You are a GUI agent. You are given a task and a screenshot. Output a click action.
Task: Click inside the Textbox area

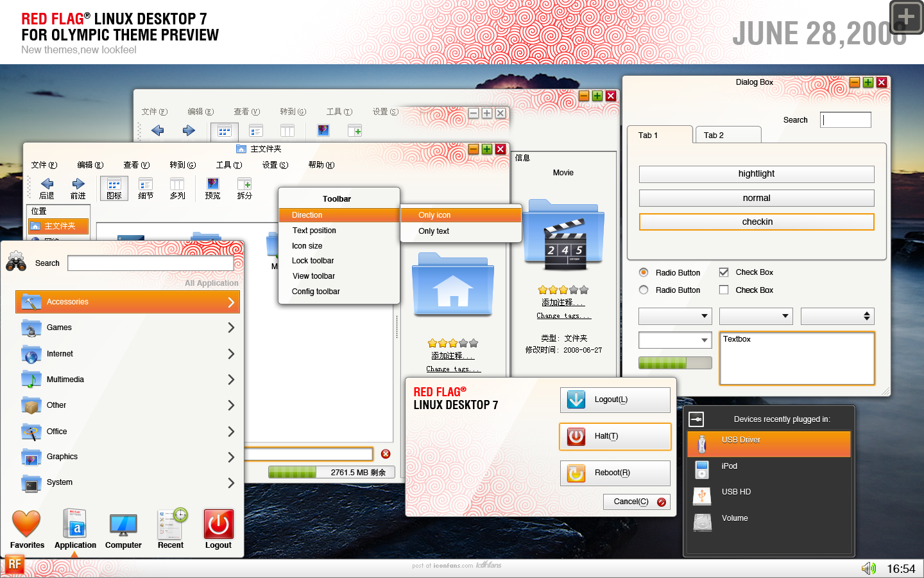pos(797,358)
